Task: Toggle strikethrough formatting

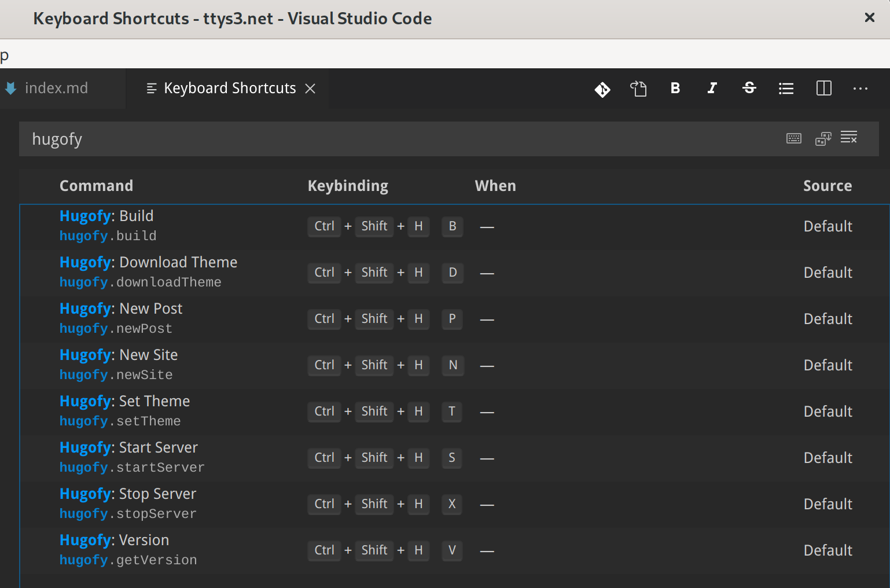Action: [x=749, y=88]
